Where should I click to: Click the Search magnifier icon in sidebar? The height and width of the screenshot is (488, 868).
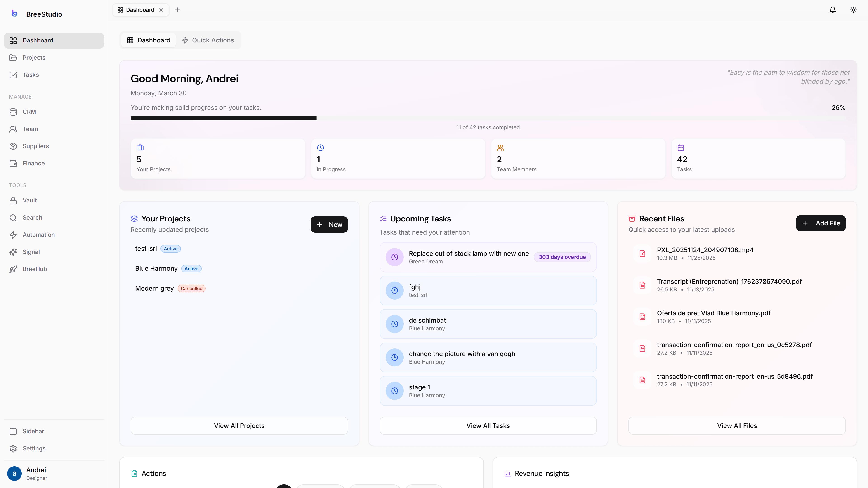(13, 218)
